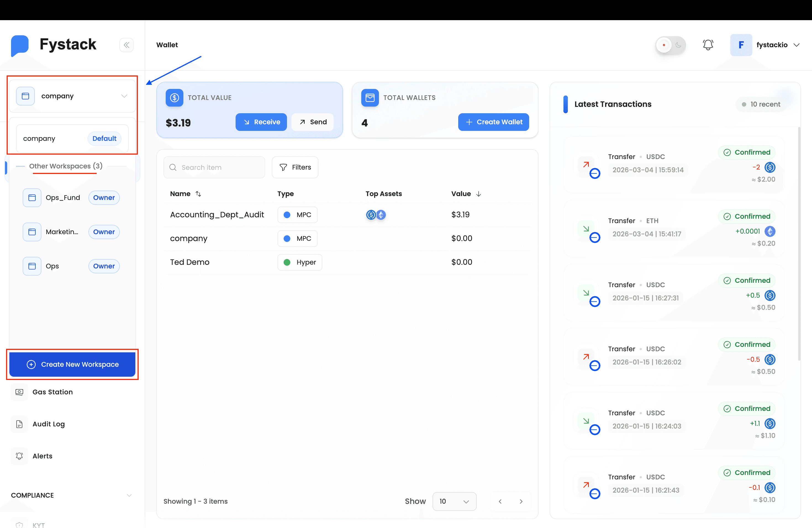Click the ETH icon in Top Assets
The height and width of the screenshot is (528, 812).
(x=381, y=215)
